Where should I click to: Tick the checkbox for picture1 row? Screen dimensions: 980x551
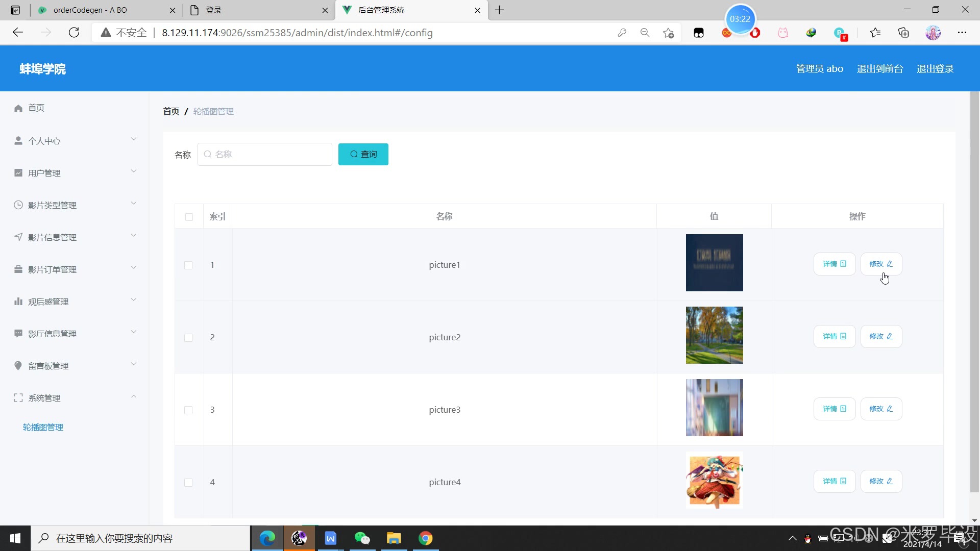point(188,265)
